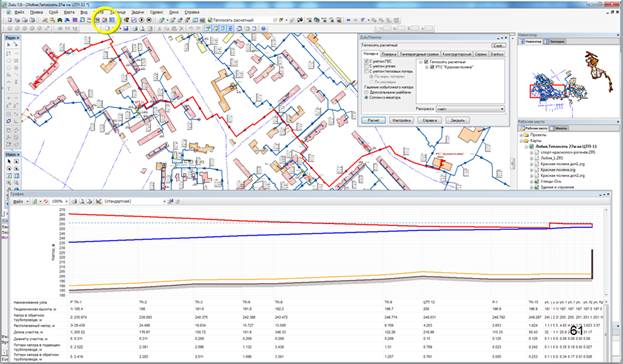Switch to the Конструкторский tab in the dialog
This screenshot has width=623, height=364.
(x=457, y=54)
